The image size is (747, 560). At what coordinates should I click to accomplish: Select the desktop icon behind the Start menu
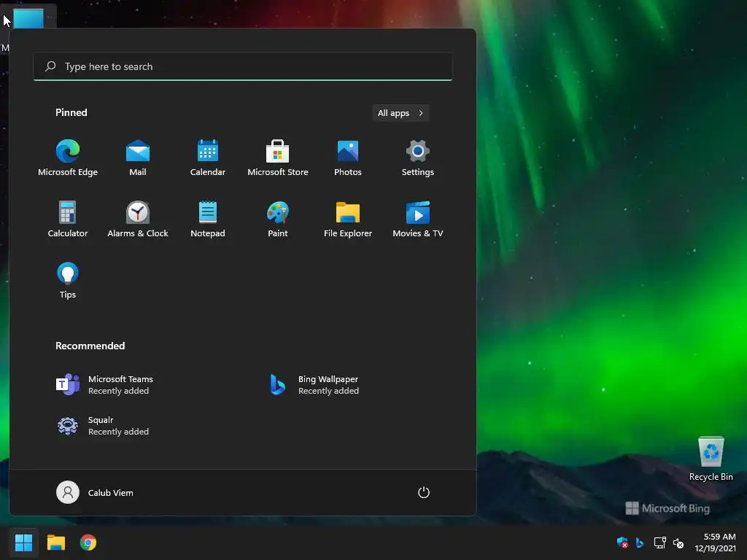coord(28,17)
